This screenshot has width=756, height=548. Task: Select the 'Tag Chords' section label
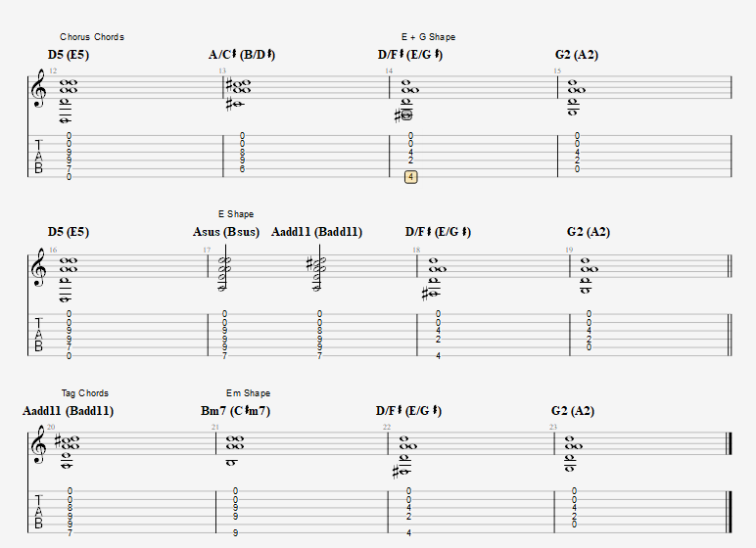[85, 393]
